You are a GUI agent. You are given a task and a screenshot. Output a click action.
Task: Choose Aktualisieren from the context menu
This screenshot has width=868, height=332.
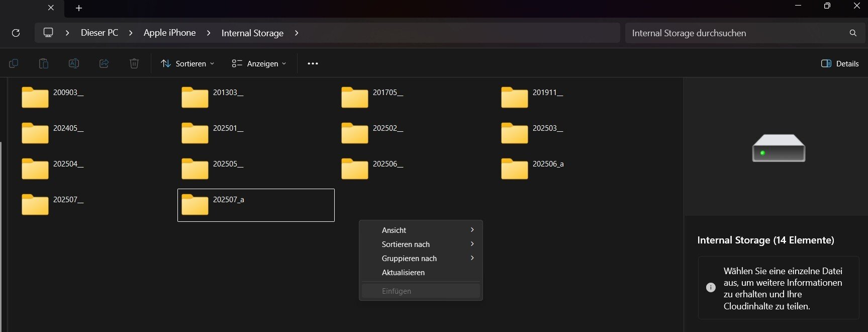point(403,272)
